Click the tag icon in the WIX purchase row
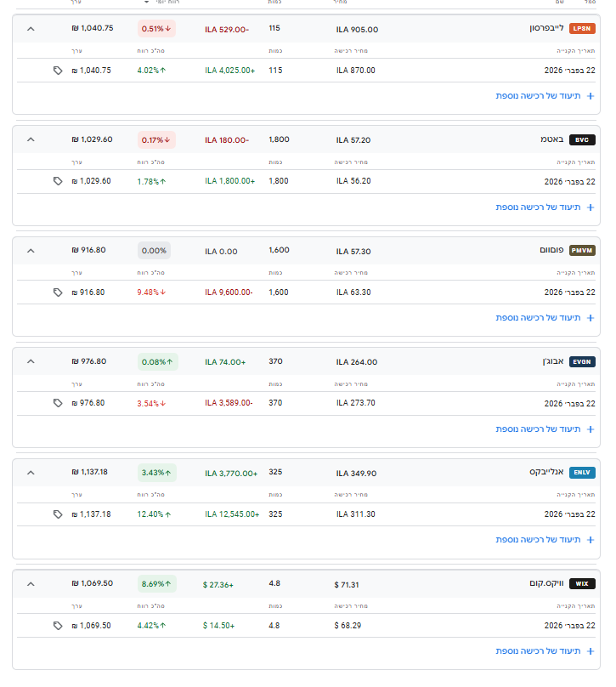 [58, 626]
